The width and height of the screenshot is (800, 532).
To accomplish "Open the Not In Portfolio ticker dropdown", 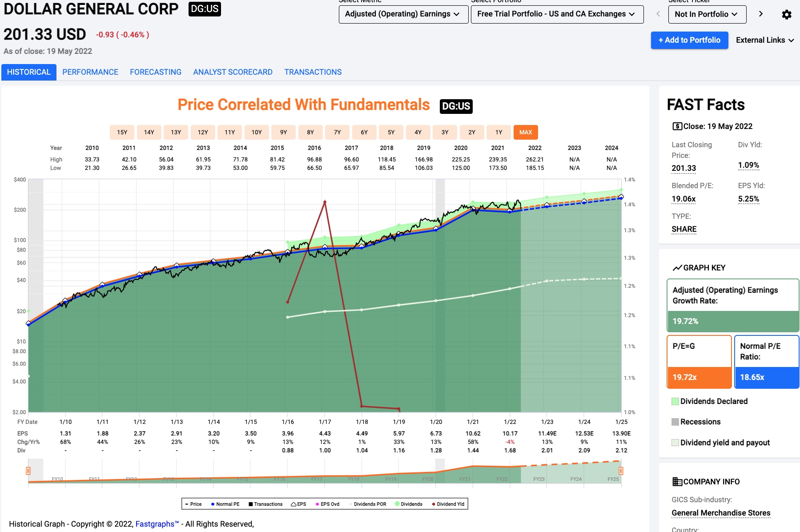I will click(x=706, y=14).
